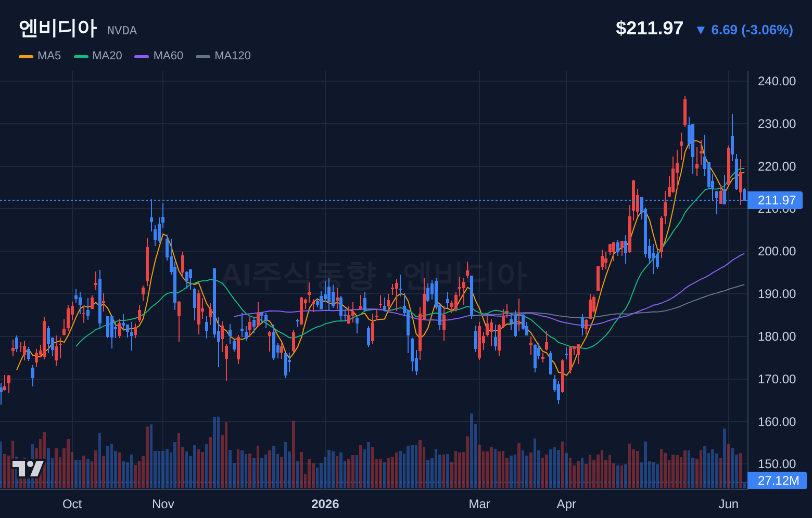Click the 2026 time axis label
The image size is (812, 518).
(325, 504)
